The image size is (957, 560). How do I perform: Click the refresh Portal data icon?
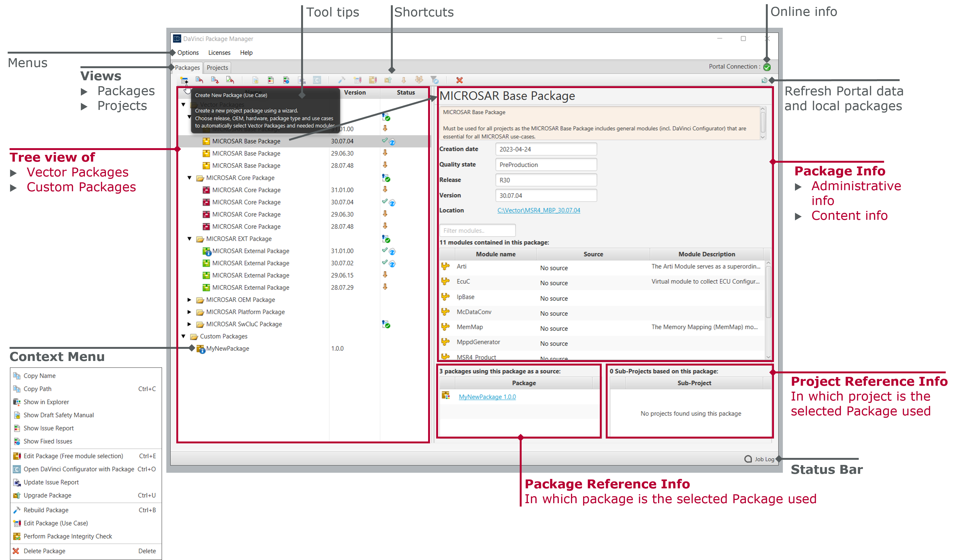[764, 81]
